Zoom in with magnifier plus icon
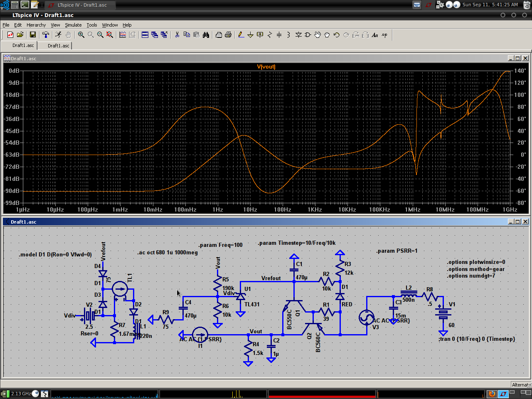This screenshot has width=532, height=399. 81,35
